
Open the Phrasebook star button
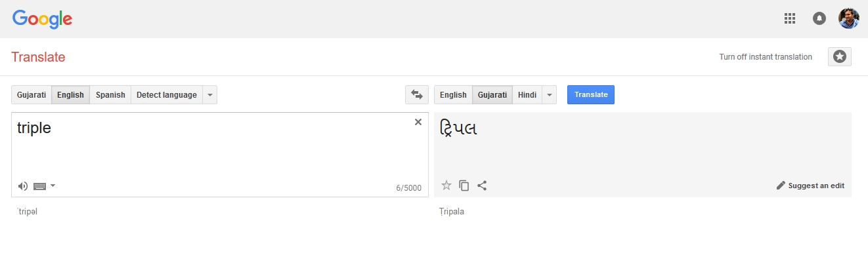(x=840, y=57)
